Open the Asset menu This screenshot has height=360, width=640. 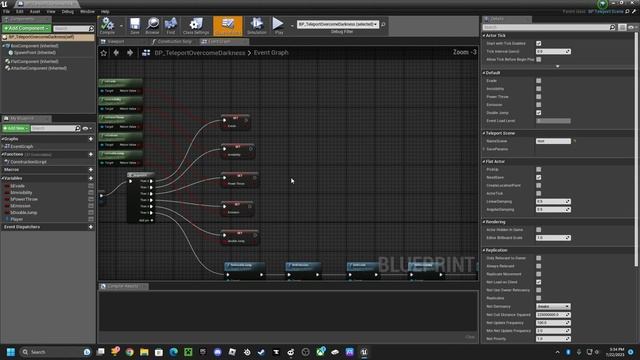(x=35, y=11)
